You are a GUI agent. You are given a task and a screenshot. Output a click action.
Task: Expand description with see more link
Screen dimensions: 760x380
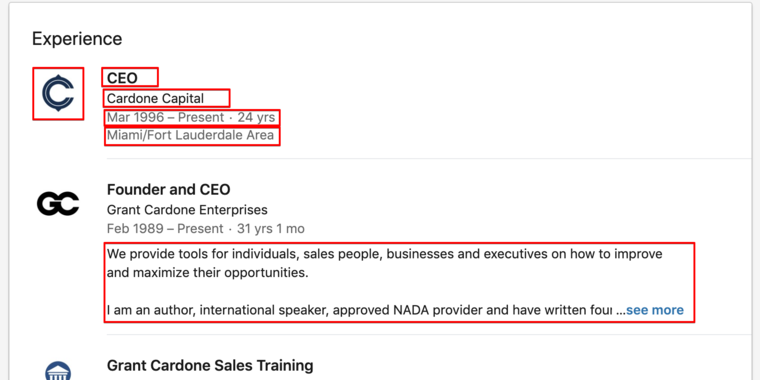(x=655, y=310)
